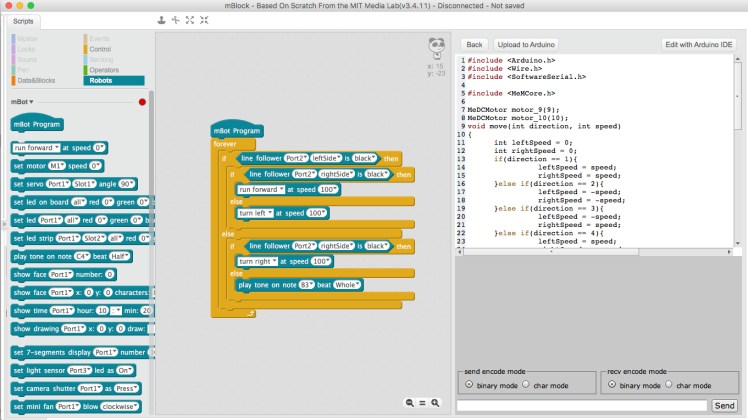Open motor M1 dropdown in set motor block

(58, 165)
